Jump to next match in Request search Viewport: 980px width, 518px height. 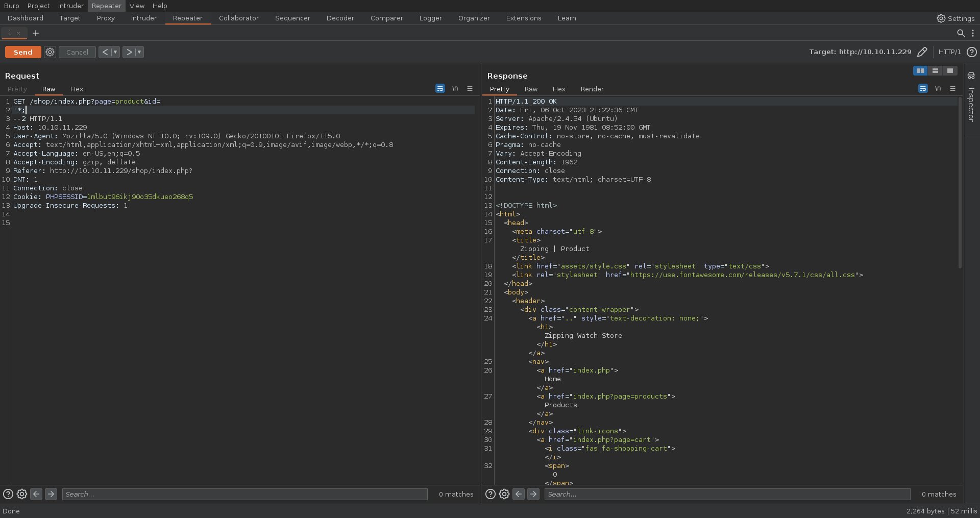click(51, 494)
